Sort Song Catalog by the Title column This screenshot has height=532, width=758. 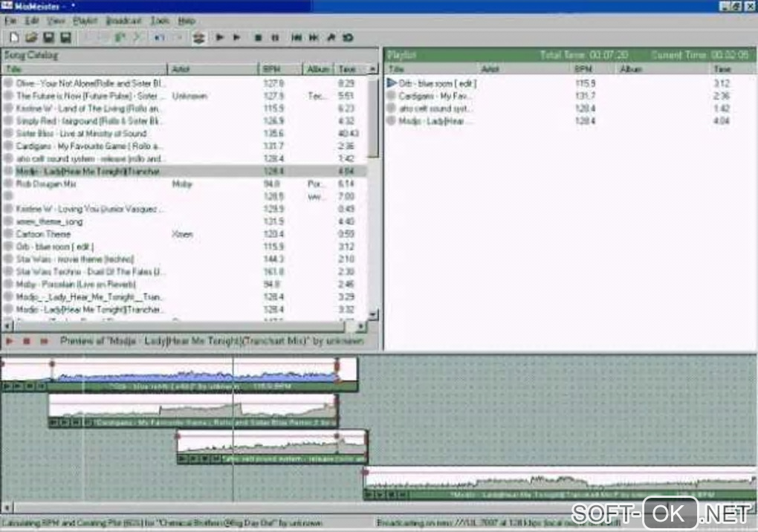85,69
